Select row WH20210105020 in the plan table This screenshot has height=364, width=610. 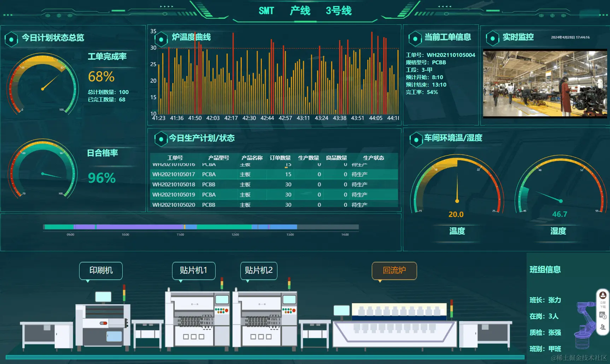pos(274,204)
